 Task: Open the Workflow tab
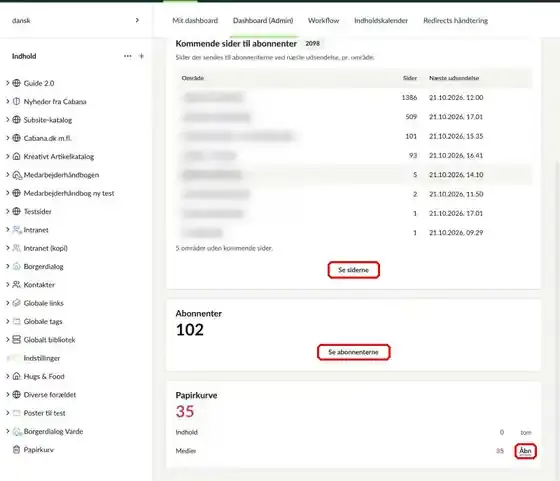tap(324, 21)
